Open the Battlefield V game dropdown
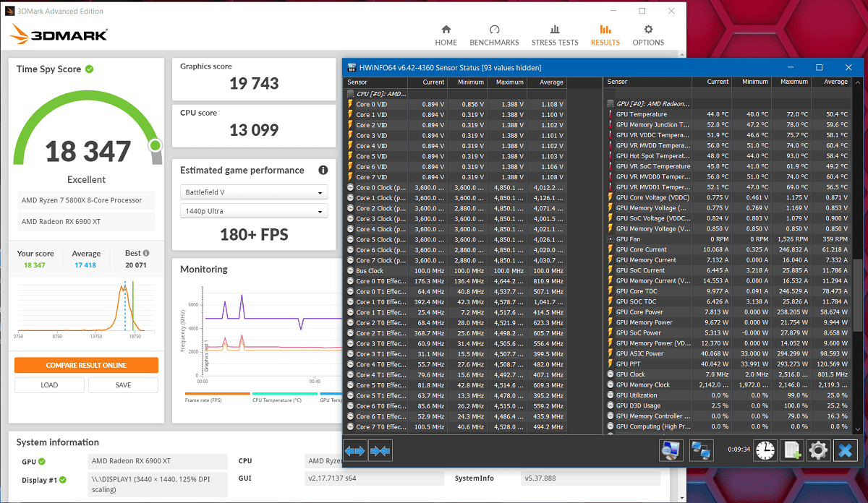Screen dimensions: 868x503 (253, 194)
